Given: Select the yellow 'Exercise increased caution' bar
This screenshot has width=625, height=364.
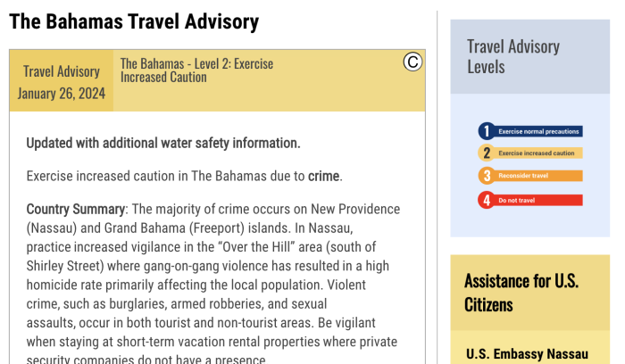Looking at the screenshot, I should (538, 153).
